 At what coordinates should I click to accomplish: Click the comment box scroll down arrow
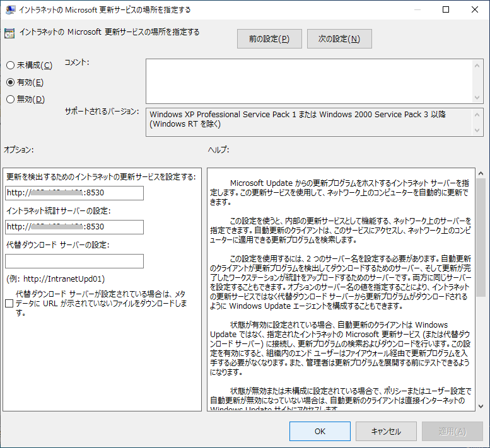click(x=477, y=98)
